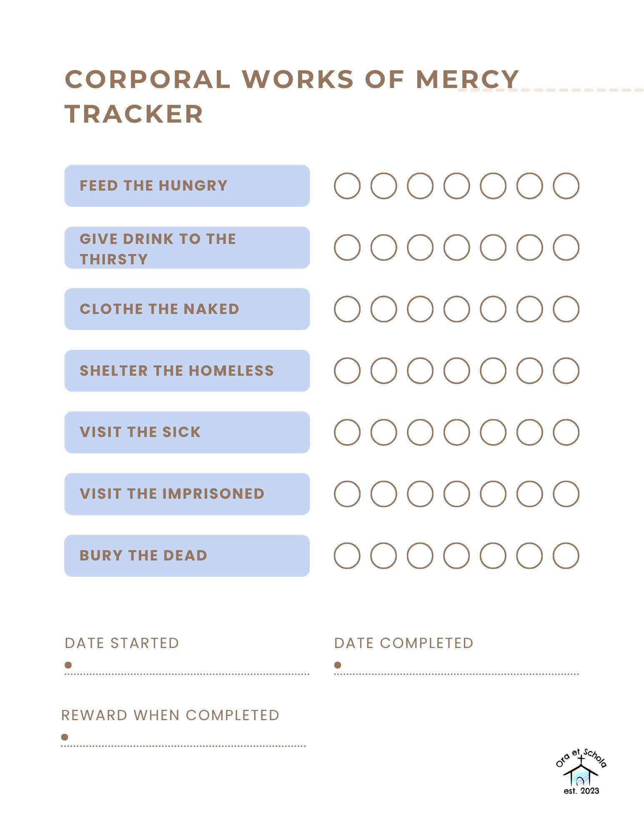Viewport: 644px width, 834px height.
Task: Select the Visit the Imprisoned label
Action: tap(187, 494)
